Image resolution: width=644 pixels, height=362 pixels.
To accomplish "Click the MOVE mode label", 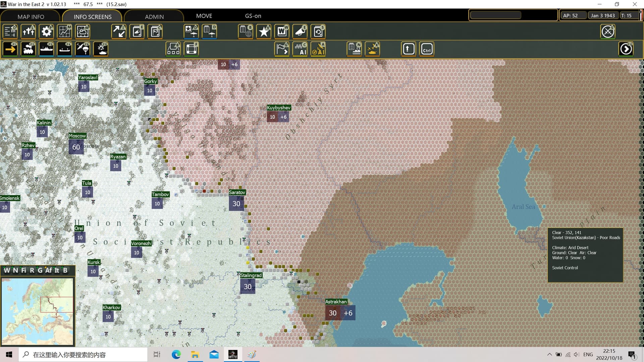I will pos(204,16).
